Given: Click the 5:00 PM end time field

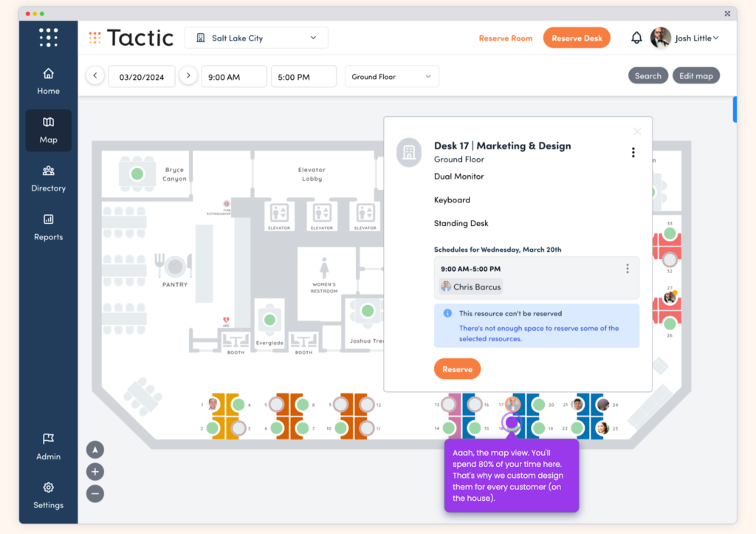Looking at the screenshot, I should (303, 77).
